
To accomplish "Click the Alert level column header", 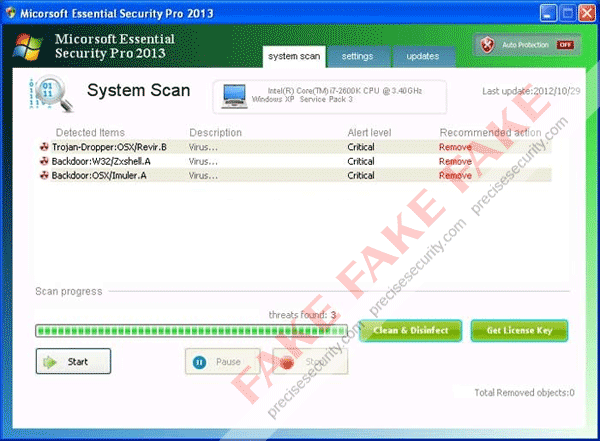I will pyautogui.click(x=369, y=132).
